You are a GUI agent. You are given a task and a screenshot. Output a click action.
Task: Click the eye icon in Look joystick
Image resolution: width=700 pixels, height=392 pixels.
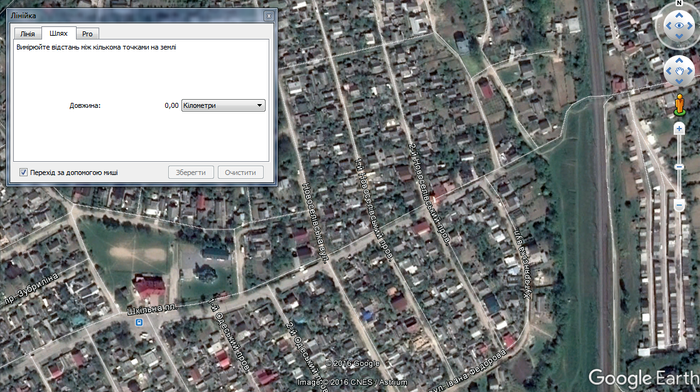(x=679, y=25)
